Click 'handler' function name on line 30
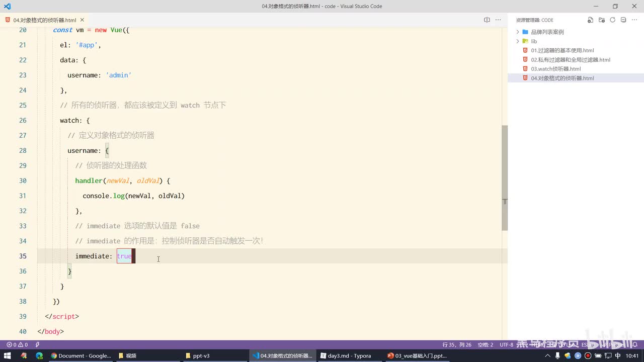 tap(89, 180)
